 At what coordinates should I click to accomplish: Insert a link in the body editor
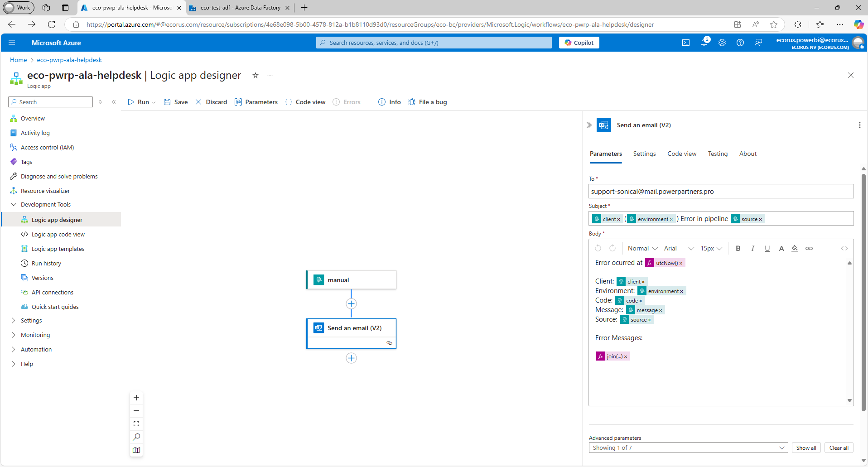coord(809,248)
